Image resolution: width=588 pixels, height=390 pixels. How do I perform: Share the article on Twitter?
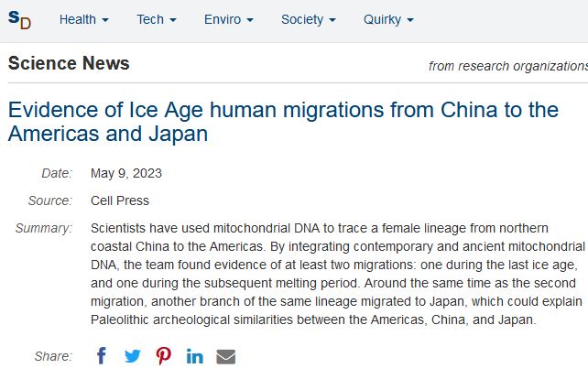tap(133, 356)
